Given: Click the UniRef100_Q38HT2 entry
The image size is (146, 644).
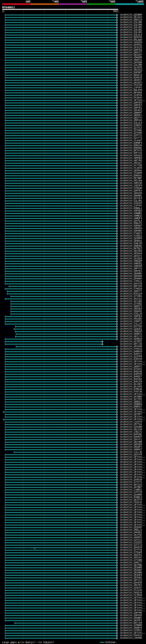Looking at the screenshot, I should click(131, 321).
